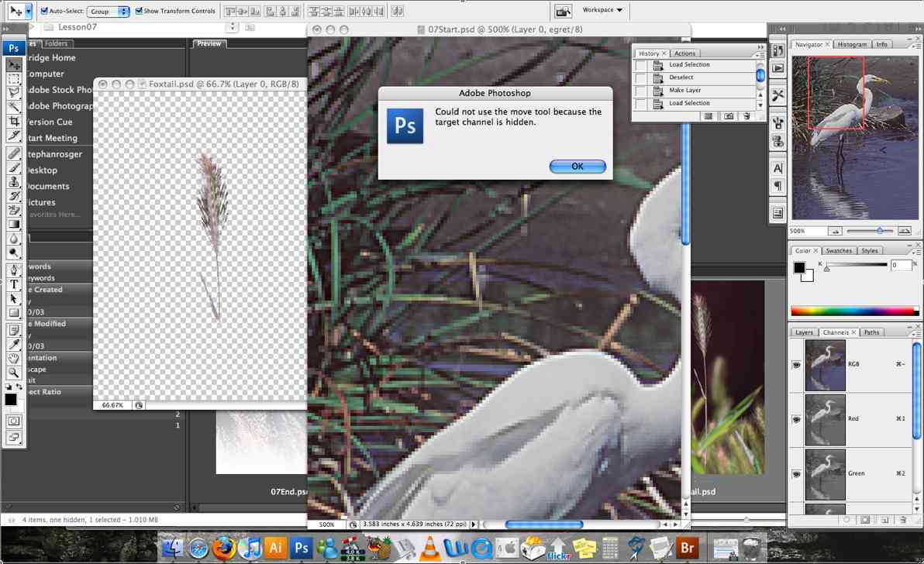Click the Make Layer action step

pos(684,91)
